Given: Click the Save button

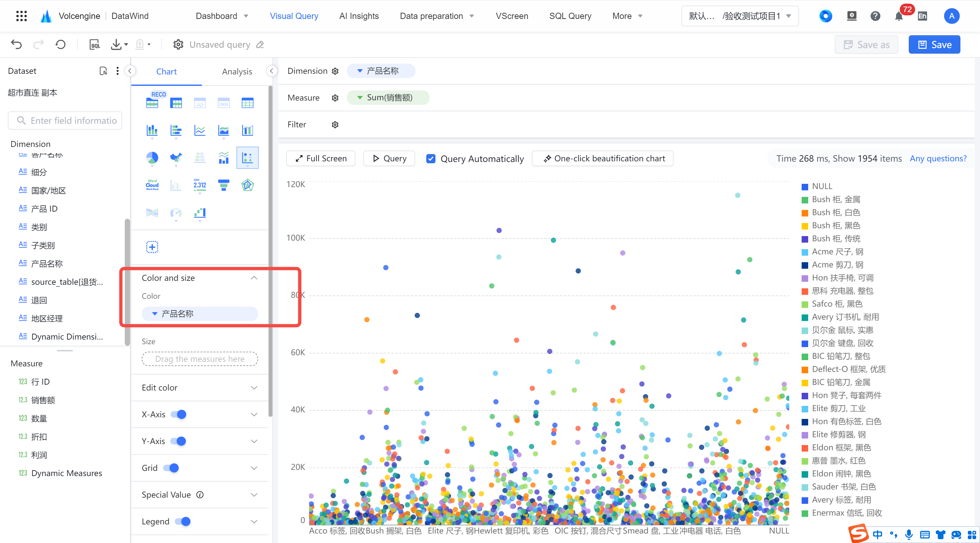Looking at the screenshot, I should 934,44.
